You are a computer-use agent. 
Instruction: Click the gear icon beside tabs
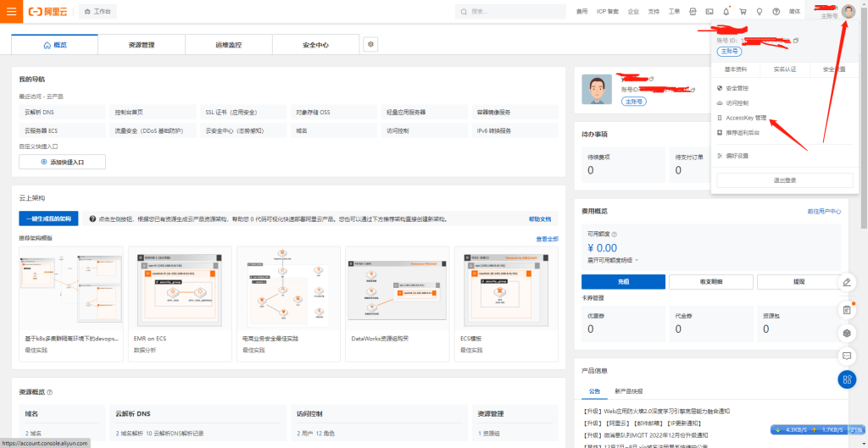point(371,44)
